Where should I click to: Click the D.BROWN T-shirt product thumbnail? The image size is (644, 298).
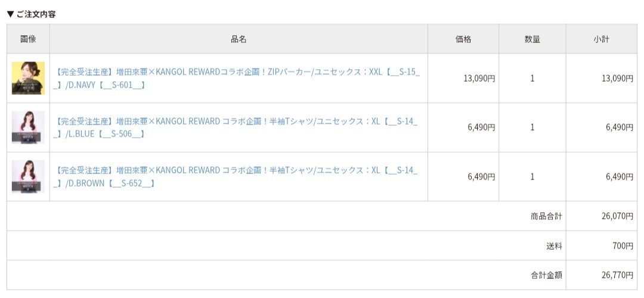click(x=28, y=176)
